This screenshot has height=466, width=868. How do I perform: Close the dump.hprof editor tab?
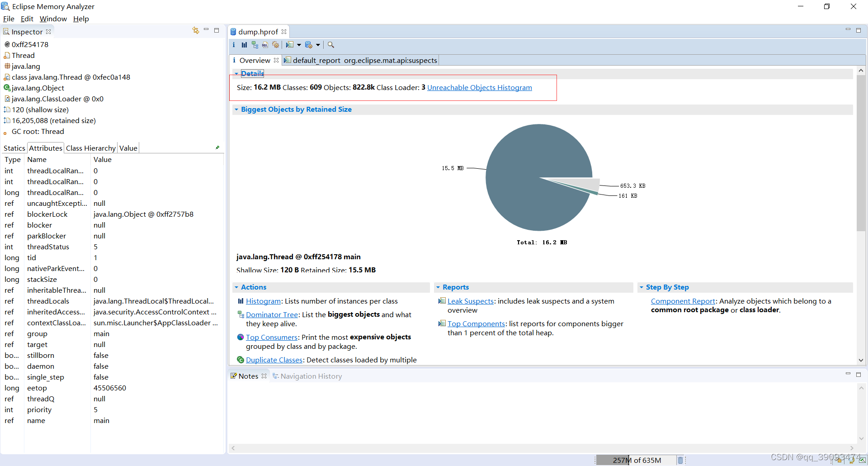284,32
